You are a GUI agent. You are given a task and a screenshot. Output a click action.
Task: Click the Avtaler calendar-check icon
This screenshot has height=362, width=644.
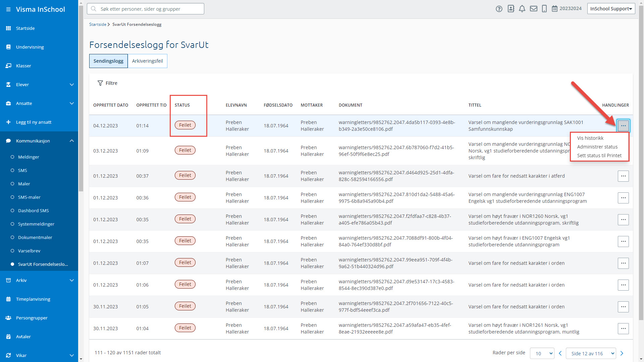click(8, 337)
